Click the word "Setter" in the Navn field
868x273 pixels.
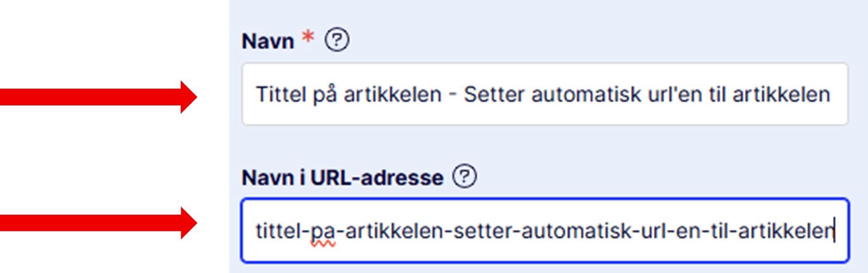point(494,95)
